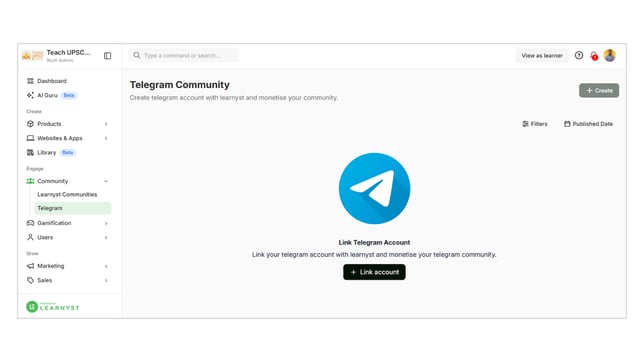Click the Marketing megaphone icon
Viewport: 644px width, 362px height.
[30, 266]
